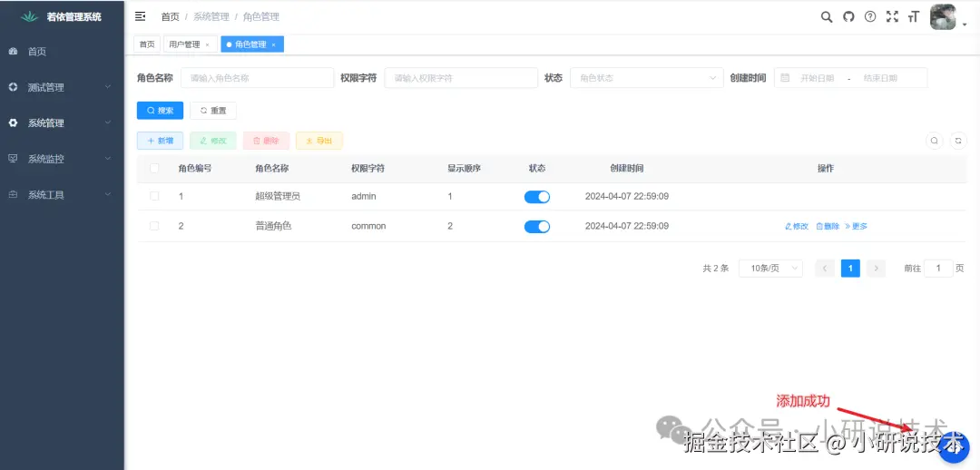
Task: Click the 首页 dashboard icon in sidebar
Action: coord(13,51)
